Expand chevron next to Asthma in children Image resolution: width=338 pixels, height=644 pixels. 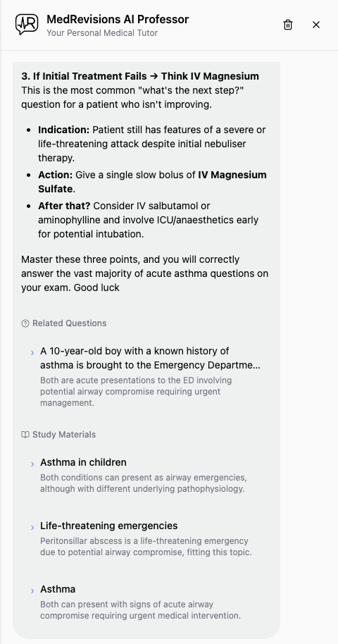pyautogui.click(x=32, y=464)
